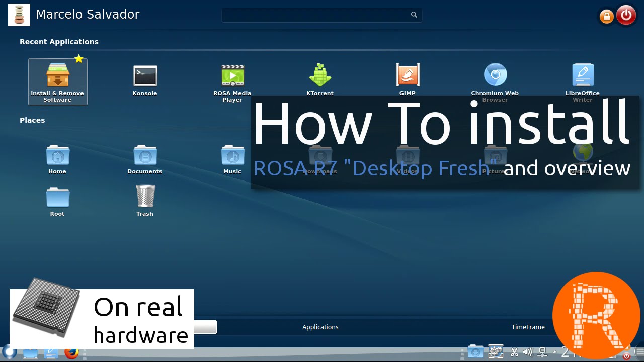Open file manager from the taskbar
Screen dimensions: 644x362
coord(30,353)
